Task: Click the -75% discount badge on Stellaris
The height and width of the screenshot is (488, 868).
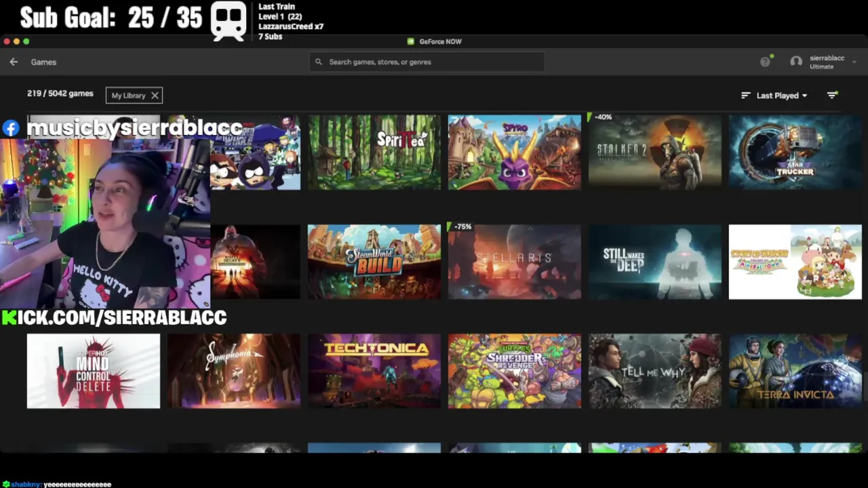Action: pyautogui.click(x=461, y=226)
